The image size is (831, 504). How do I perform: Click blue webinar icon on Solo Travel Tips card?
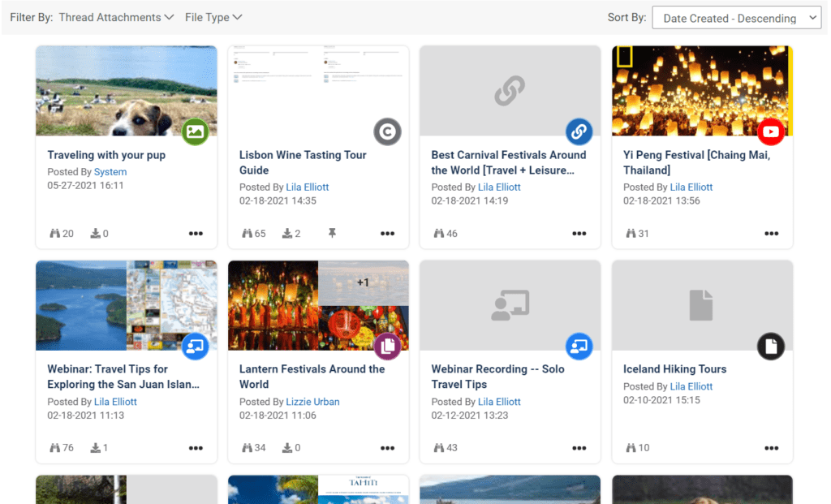[x=579, y=346]
